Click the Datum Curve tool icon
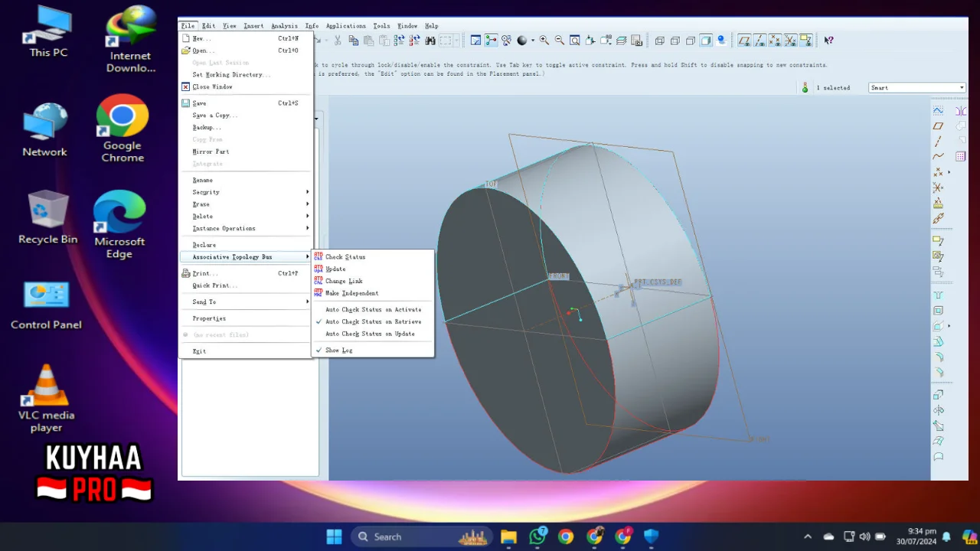Image resolution: width=980 pixels, height=551 pixels. coord(938,156)
